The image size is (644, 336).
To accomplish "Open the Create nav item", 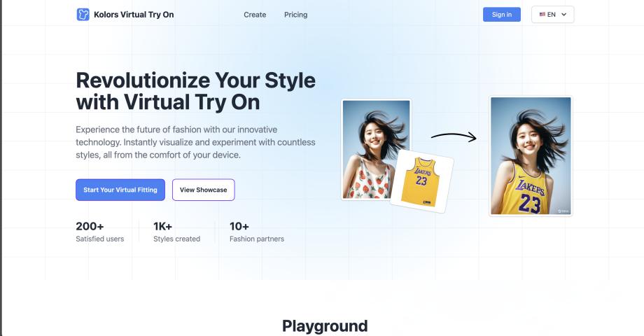I will pos(255,15).
